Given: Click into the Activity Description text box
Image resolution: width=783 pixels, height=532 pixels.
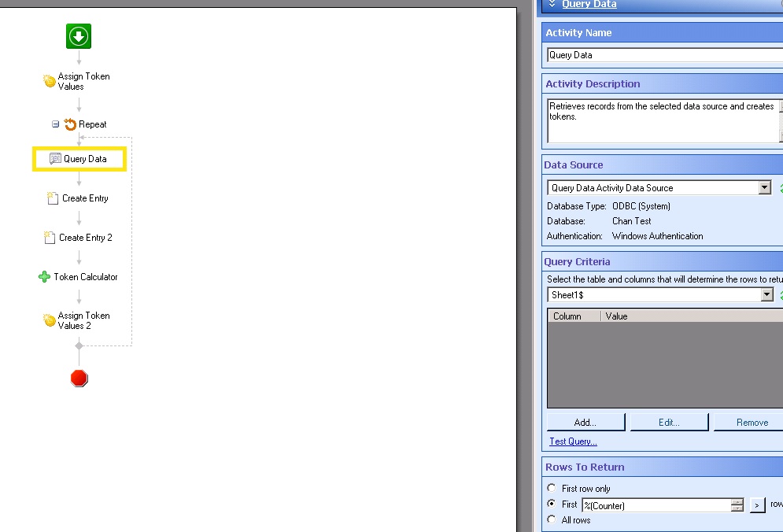Looking at the screenshot, I should coord(663,120).
